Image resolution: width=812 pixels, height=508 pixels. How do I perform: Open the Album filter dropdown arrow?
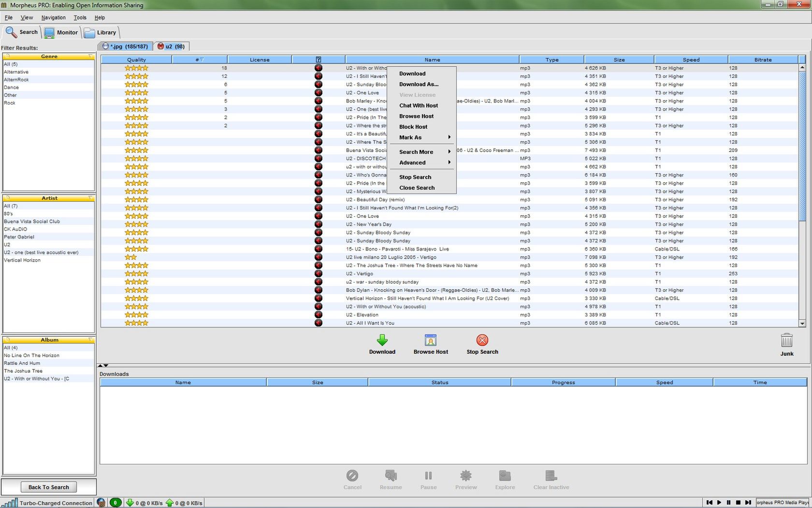90,340
